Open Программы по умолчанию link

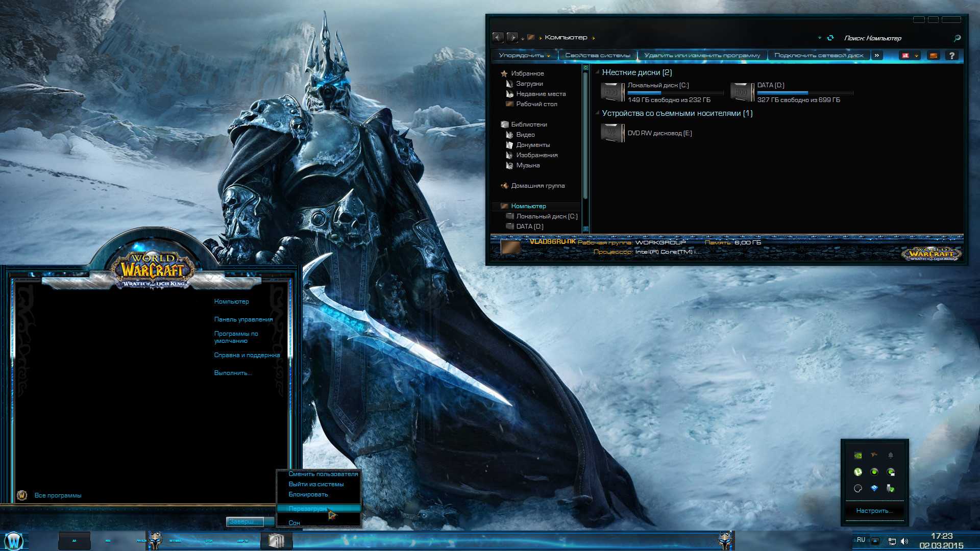(236, 337)
